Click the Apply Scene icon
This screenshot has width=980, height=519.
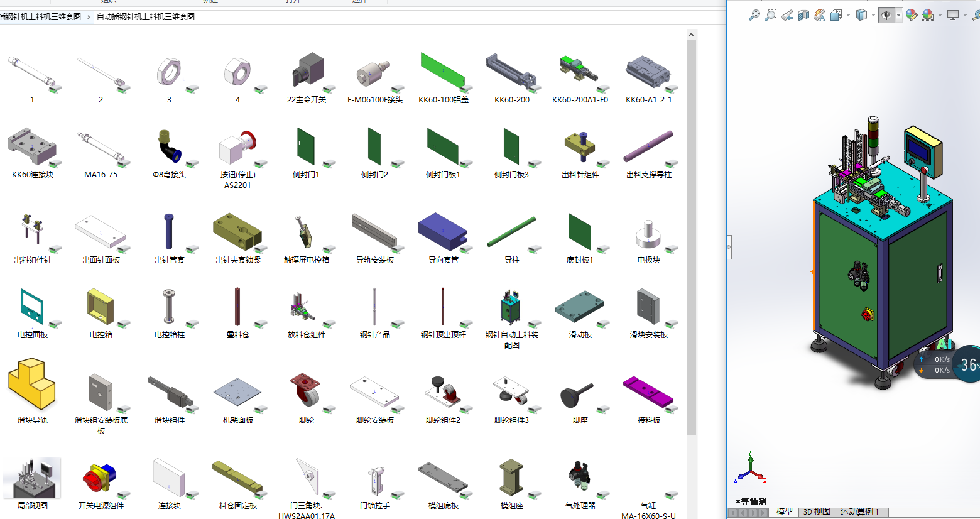[928, 15]
